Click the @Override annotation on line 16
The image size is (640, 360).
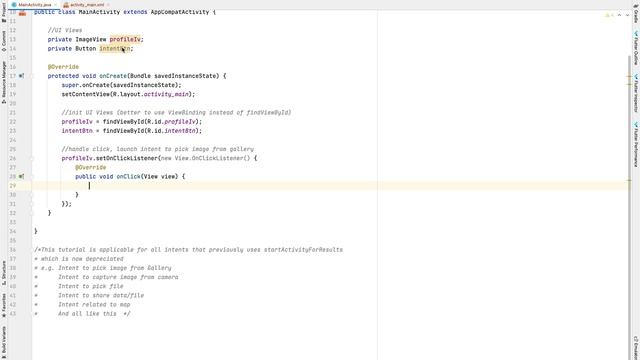[x=63, y=67]
